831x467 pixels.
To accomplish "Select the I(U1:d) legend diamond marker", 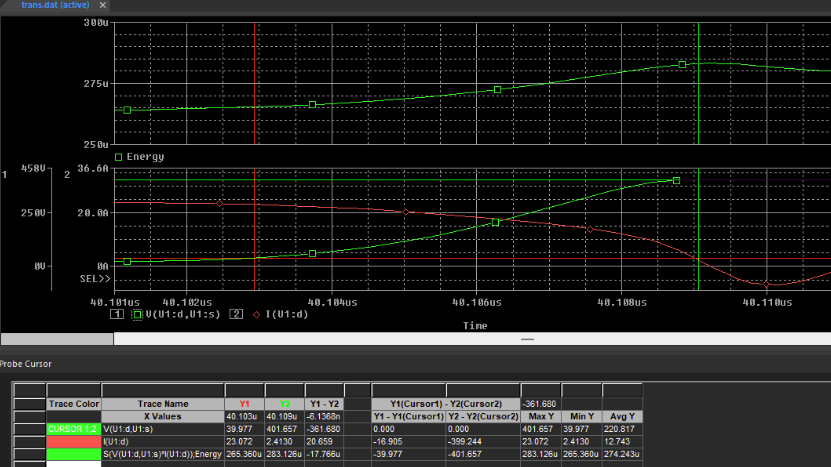I will [257, 314].
